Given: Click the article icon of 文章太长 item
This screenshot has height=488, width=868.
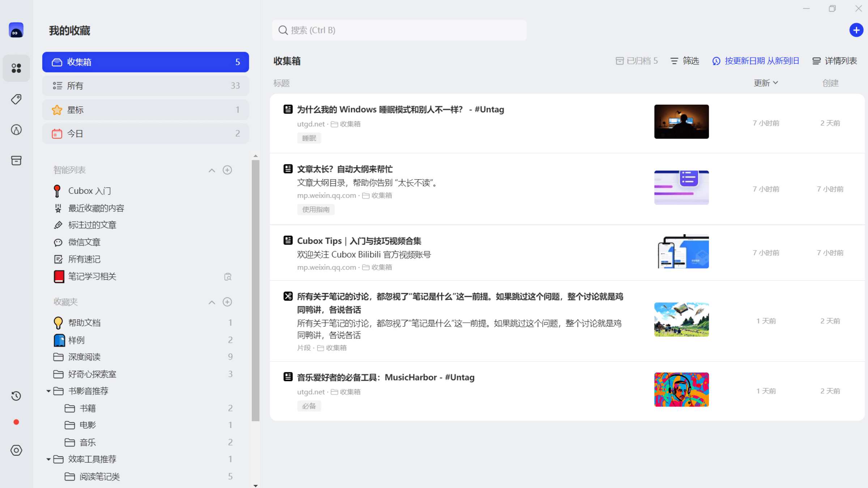Looking at the screenshot, I should pyautogui.click(x=288, y=169).
